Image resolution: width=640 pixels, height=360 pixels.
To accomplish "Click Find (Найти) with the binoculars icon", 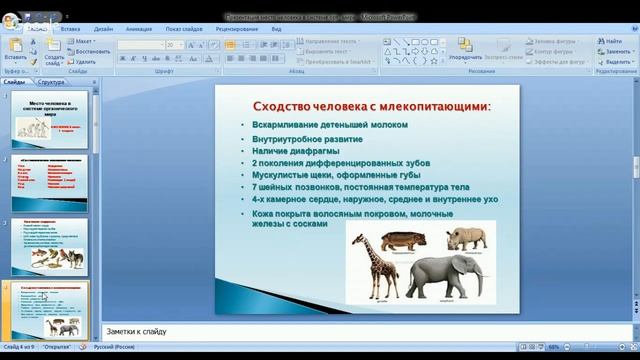I will pos(610,41).
